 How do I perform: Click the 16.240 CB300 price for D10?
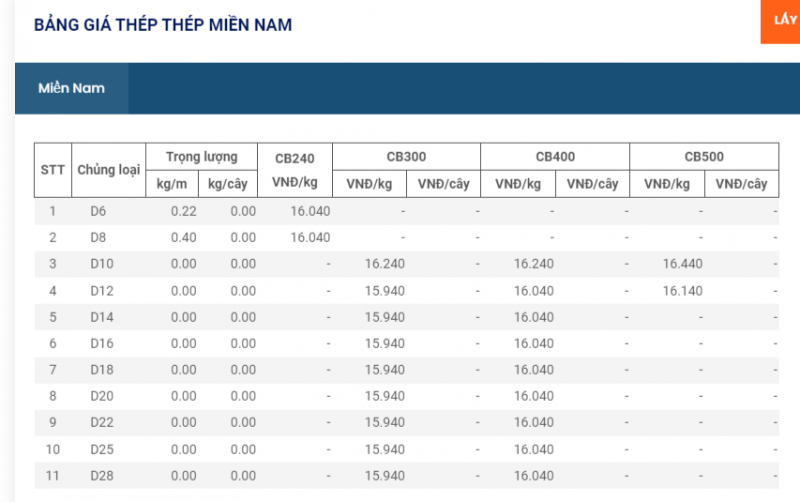pyautogui.click(x=385, y=264)
